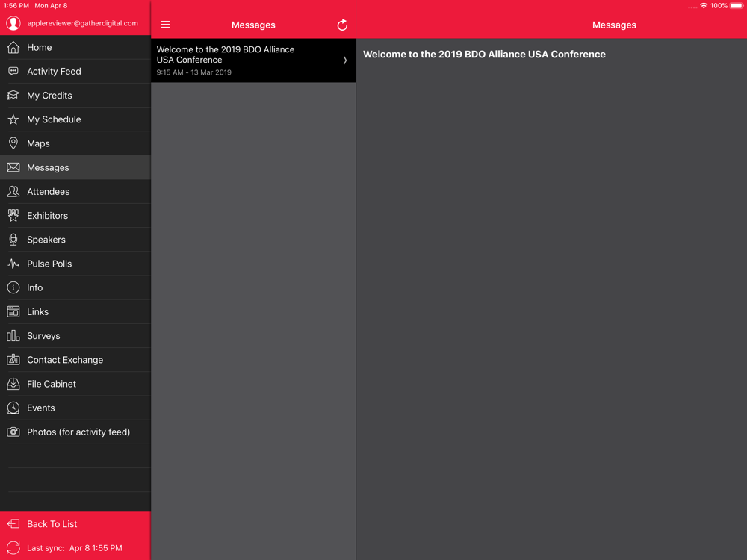Open the File Cabinet
747x560 pixels.
75,384
